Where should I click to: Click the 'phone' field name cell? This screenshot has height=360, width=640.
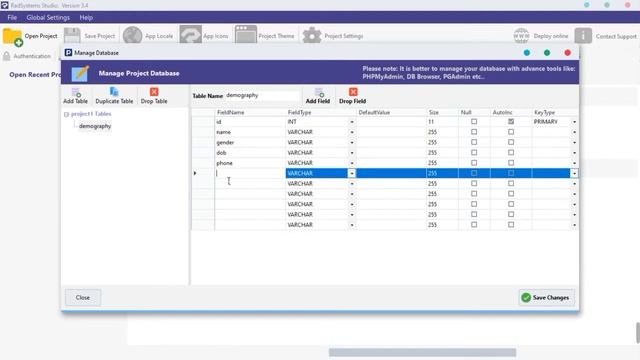coord(250,163)
